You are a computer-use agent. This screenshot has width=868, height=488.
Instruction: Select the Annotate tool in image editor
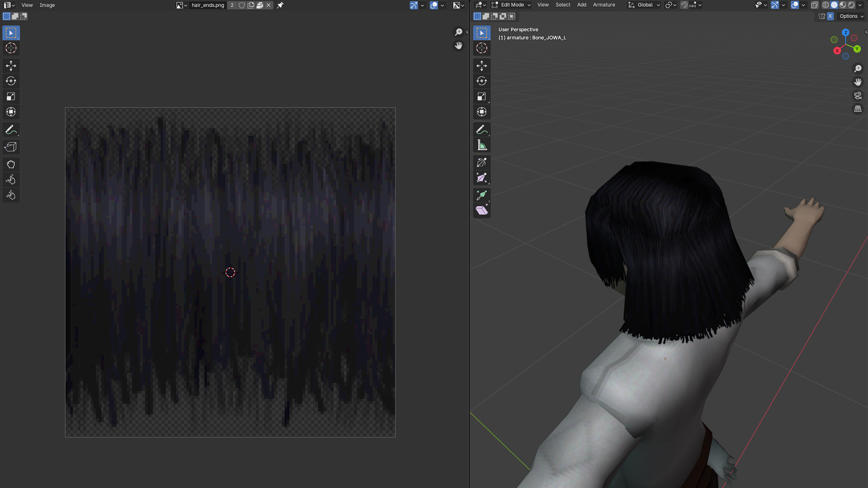(11, 130)
